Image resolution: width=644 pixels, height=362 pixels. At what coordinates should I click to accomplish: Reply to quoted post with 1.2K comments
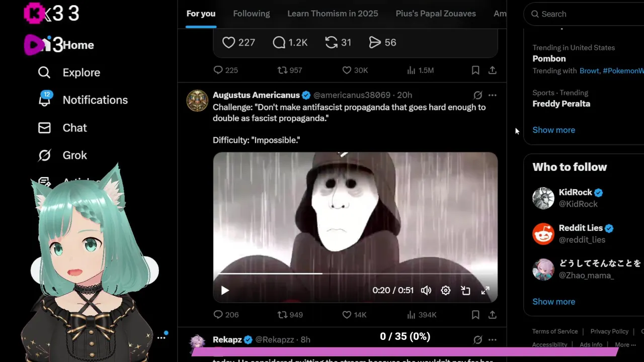[290, 43]
